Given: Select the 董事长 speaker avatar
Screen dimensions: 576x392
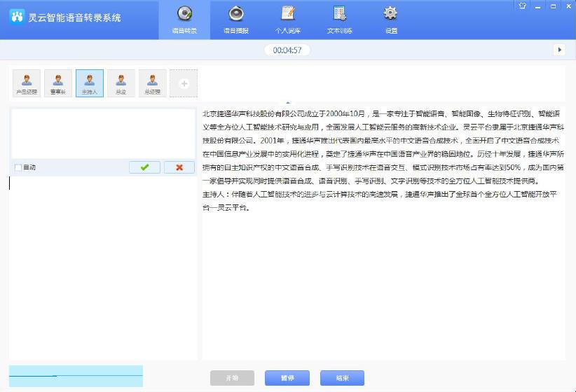Looking at the screenshot, I should pyautogui.click(x=58, y=83).
